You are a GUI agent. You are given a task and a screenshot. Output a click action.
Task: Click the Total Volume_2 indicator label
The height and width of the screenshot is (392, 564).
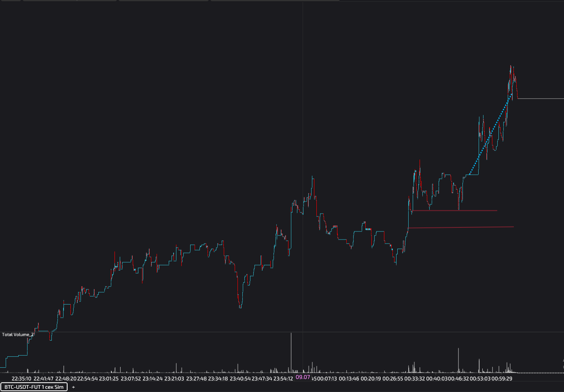click(x=18, y=335)
